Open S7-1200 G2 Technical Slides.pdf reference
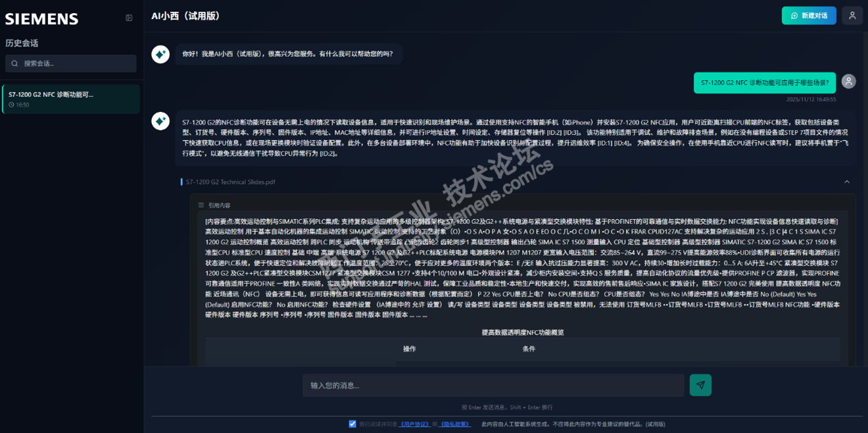This screenshot has height=433, width=868. (230, 182)
